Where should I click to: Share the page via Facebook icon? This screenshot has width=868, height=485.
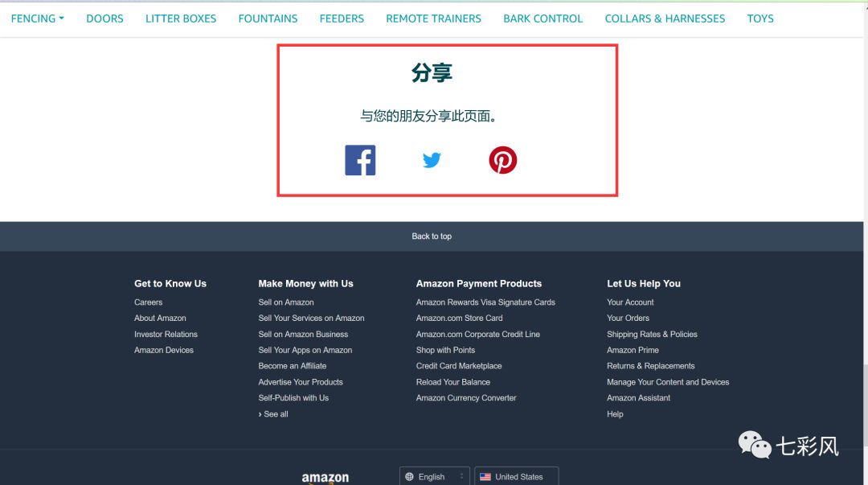click(360, 160)
